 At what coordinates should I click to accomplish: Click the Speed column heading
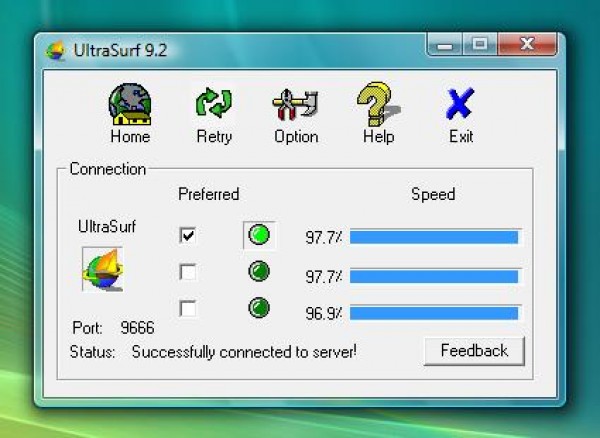coord(433,195)
